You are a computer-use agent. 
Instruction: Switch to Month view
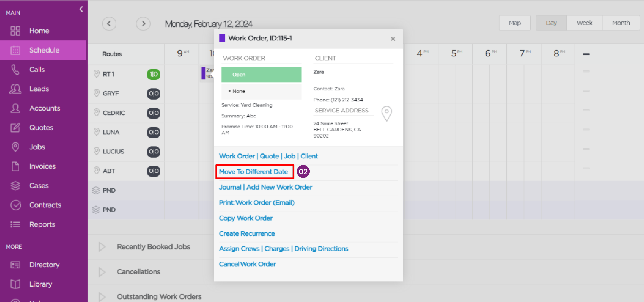point(621,23)
